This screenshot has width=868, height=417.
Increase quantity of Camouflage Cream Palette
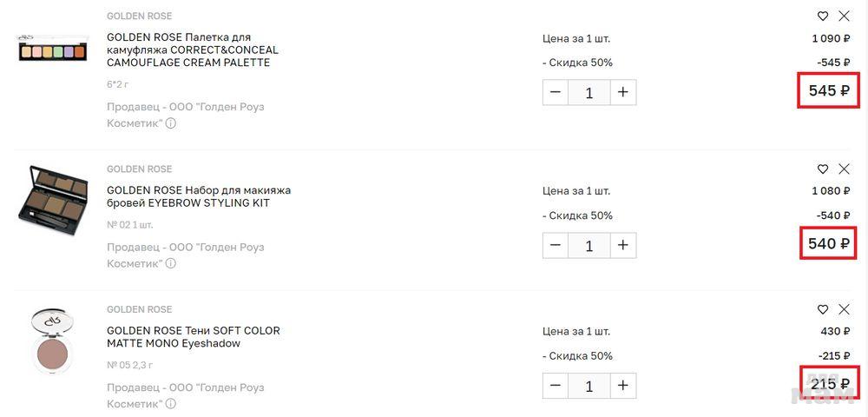click(x=622, y=92)
